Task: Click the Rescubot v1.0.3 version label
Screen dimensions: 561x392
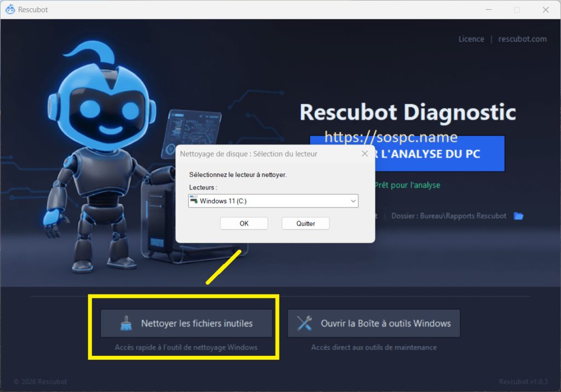Action: [x=523, y=382]
